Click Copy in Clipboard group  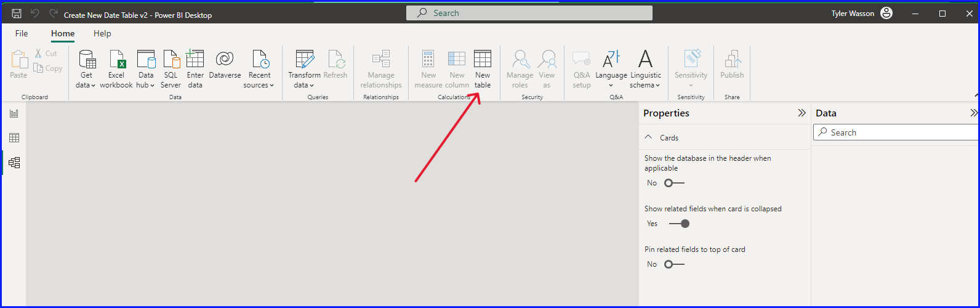[47, 68]
